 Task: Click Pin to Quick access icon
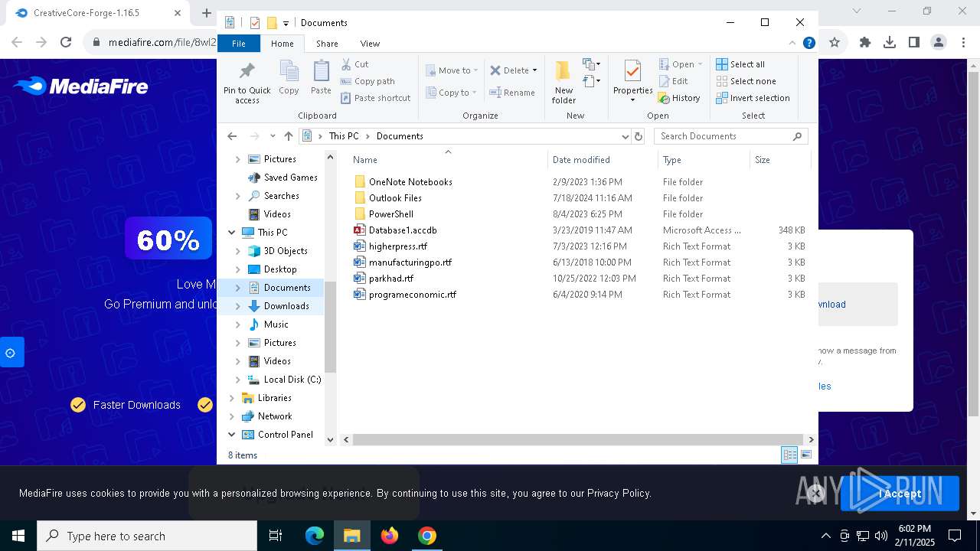[247, 72]
